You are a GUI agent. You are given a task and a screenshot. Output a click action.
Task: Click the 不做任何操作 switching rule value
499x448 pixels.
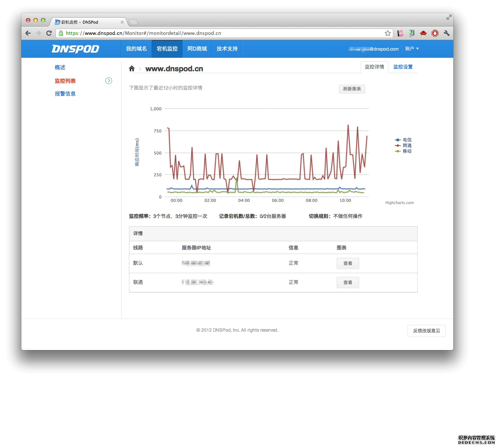pyautogui.click(x=348, y=216)
